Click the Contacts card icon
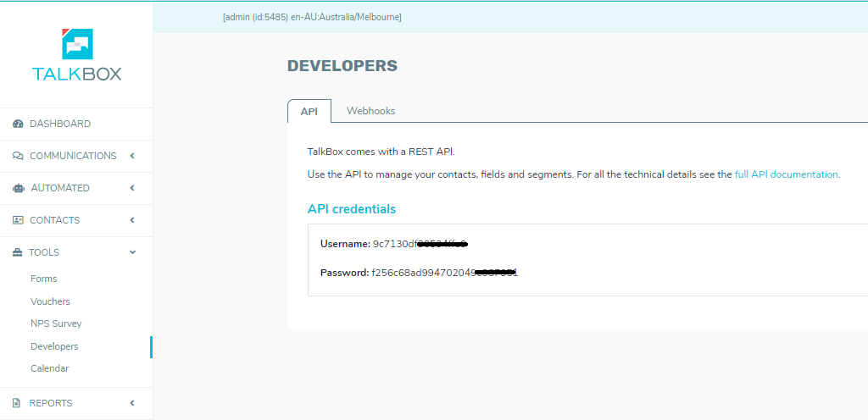 (x=18, y=220)
